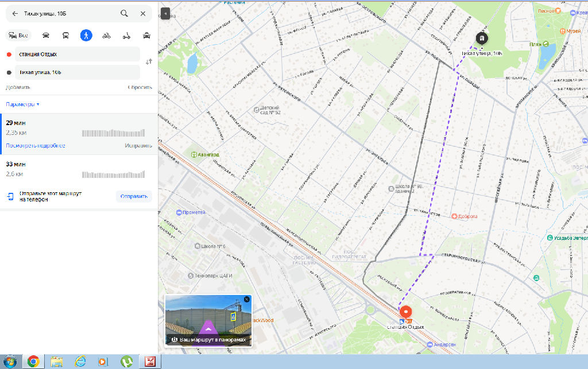Screen dimensions: 588x369
Task: Select the taxi route mode icon
Action: (x=146, y=35)
